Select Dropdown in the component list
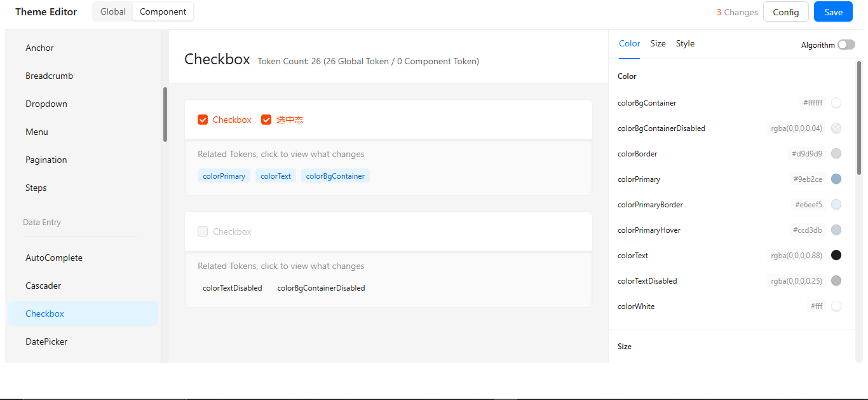The height and width of the screenshot is (400, 868). tap(83, 104)
